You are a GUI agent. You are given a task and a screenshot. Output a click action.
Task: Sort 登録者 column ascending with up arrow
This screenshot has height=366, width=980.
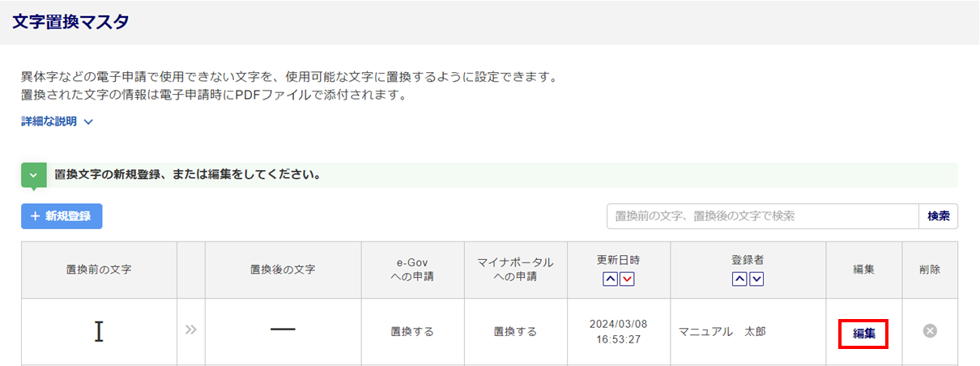click(x=739, y=279)
